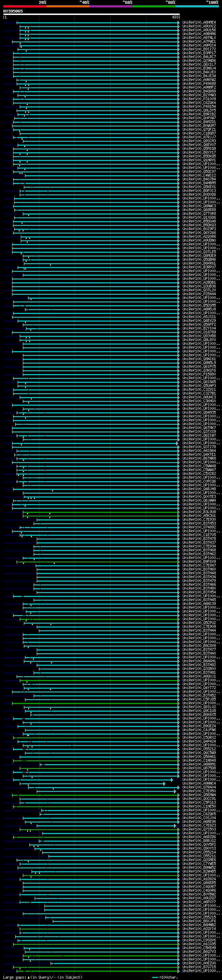Select the UniRef100_C1E705 label
Screen dimensions: 222x980
pyautogui.click(x=199, y=535)
